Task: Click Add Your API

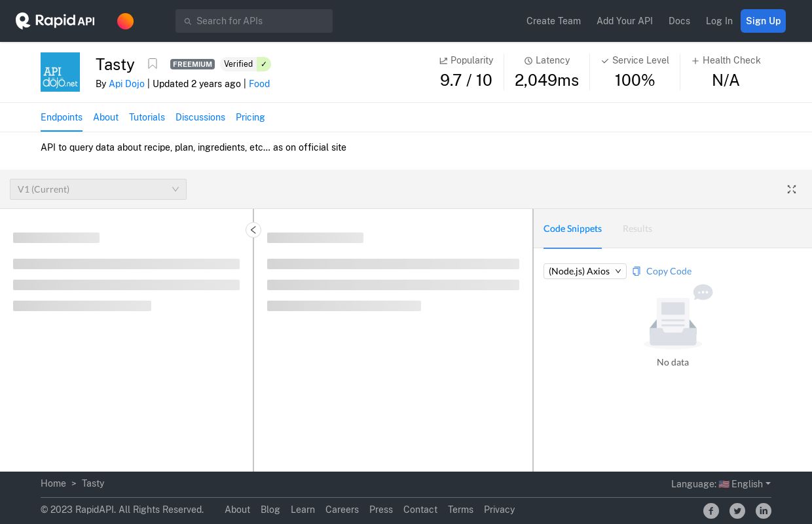Action: 625,21
